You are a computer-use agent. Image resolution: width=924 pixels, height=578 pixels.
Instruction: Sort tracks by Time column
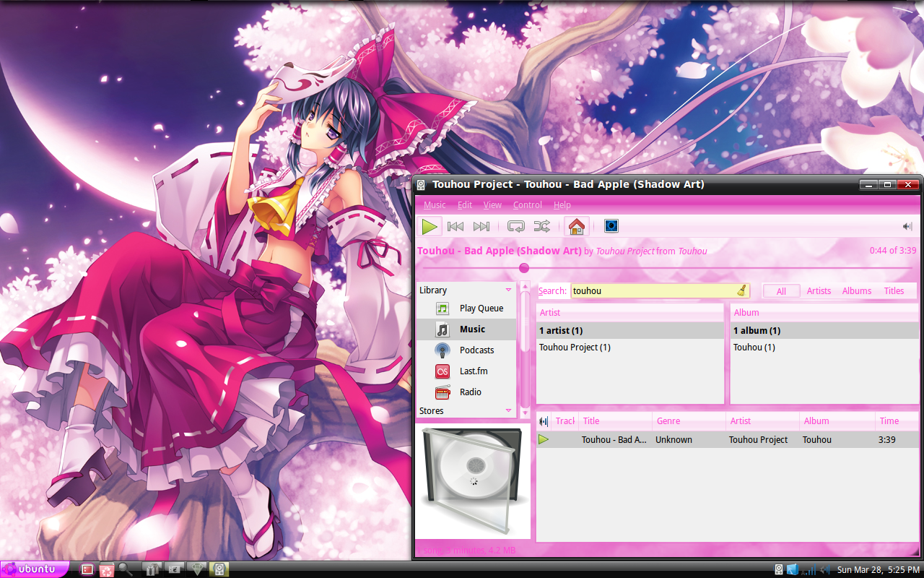click(896, 421)
